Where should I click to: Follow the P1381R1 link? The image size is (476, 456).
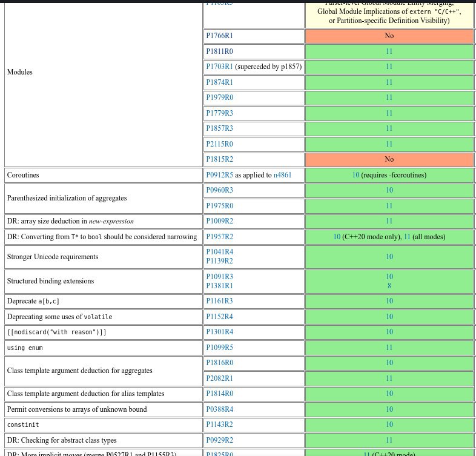tap(219, 286)
